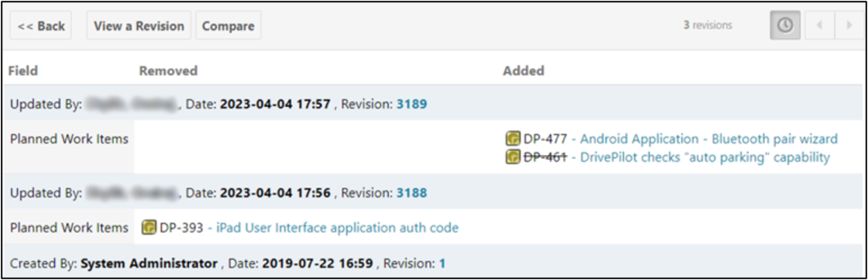
Task: Click the Removed column header
Action: click(x=169, y=71)
